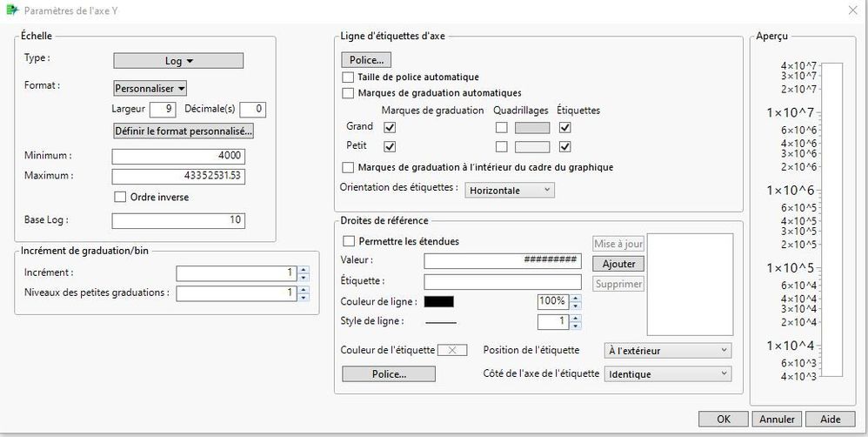Increase Niveaux des petites graduations value

[304, 290]
